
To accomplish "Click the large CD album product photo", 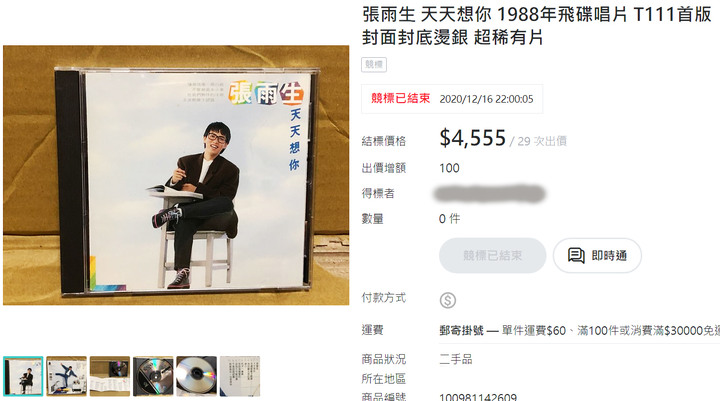I will 176,175.
